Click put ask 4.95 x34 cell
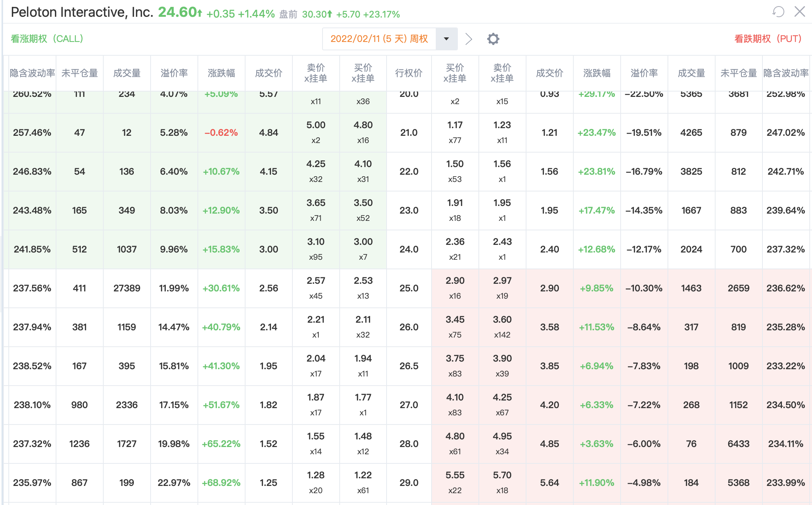The image size is (812, 505). coord(502,444)
